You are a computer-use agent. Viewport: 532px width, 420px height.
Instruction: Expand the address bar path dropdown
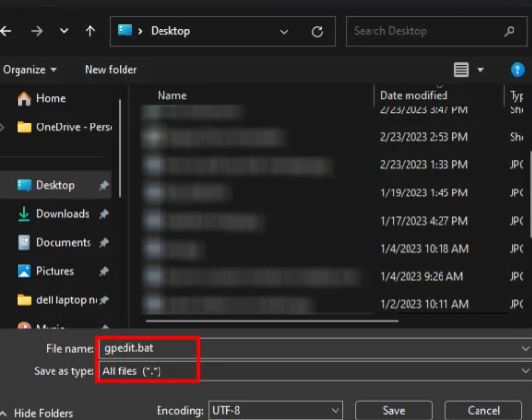point(284,32)
